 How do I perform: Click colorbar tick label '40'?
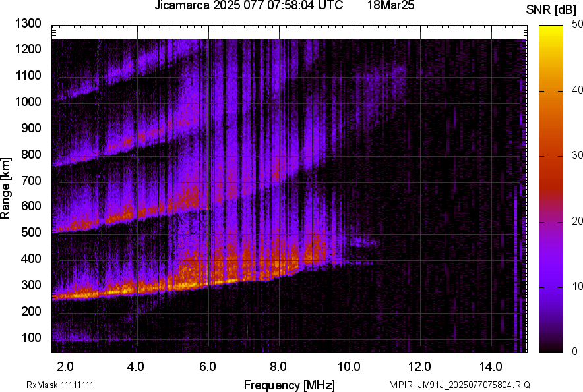point(578,90)
